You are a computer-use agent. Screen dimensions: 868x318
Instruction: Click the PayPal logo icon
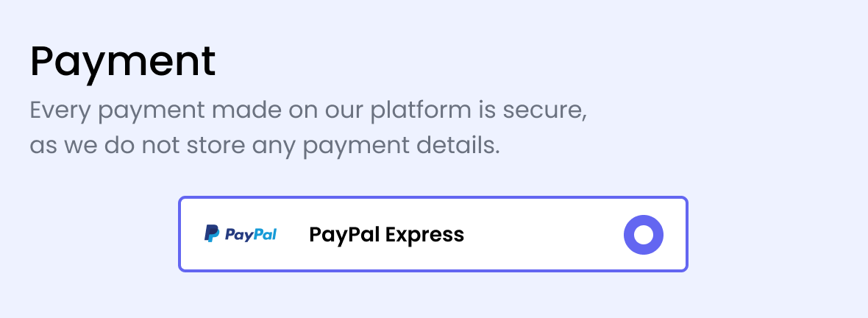(x=241, y=234)
